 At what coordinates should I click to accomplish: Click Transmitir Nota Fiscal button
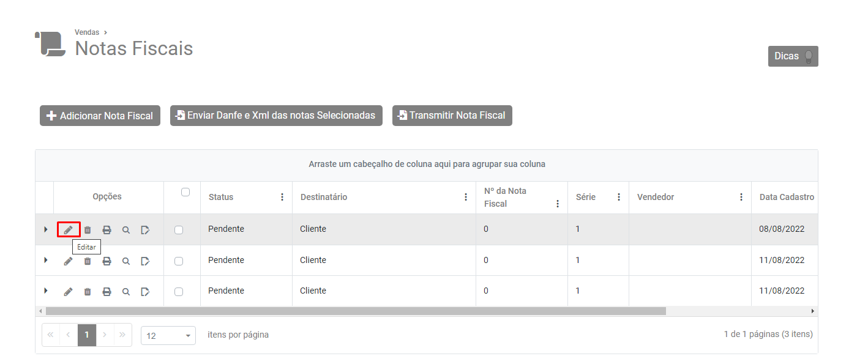click(x=452, y=116)
